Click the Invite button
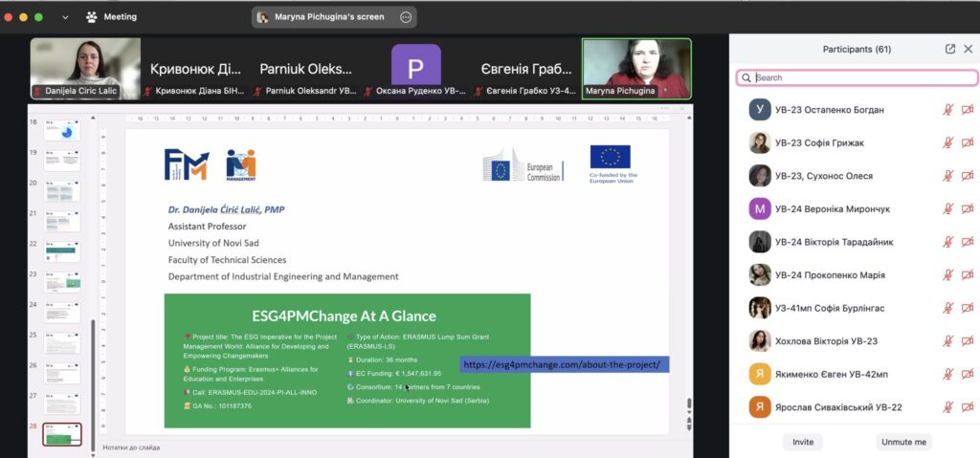980x458 pixels. (x=803, y=442)
